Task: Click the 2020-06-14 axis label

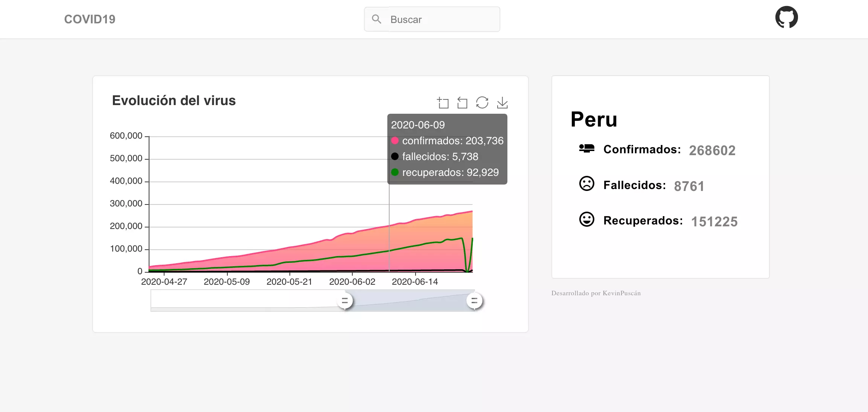Action: pos(416,281)
